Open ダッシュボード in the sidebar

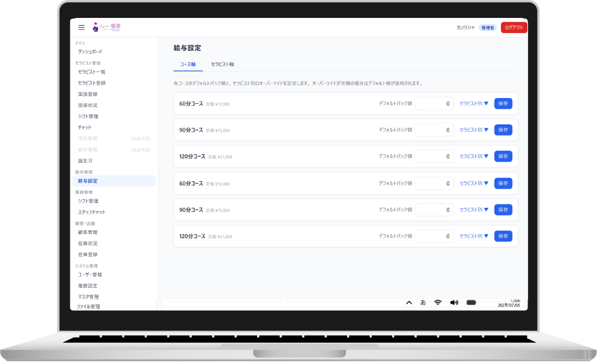(90, 52)
